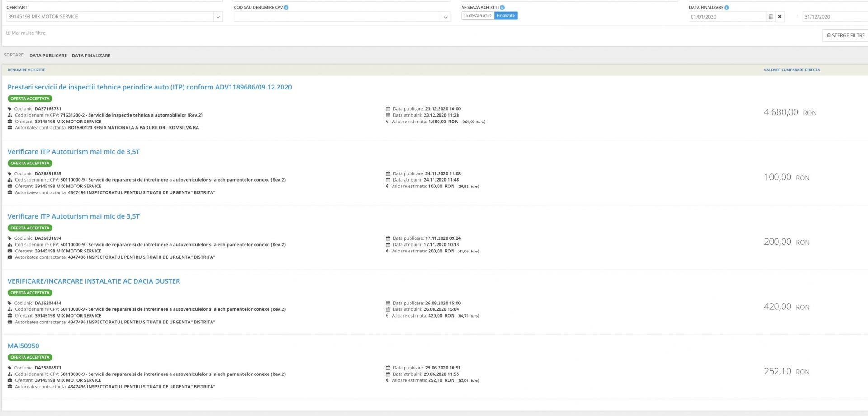This screenshot has height=416, width=868.
Task: Open the Prestari servicii de inspectii tehnice link
Action: [150, 87]
